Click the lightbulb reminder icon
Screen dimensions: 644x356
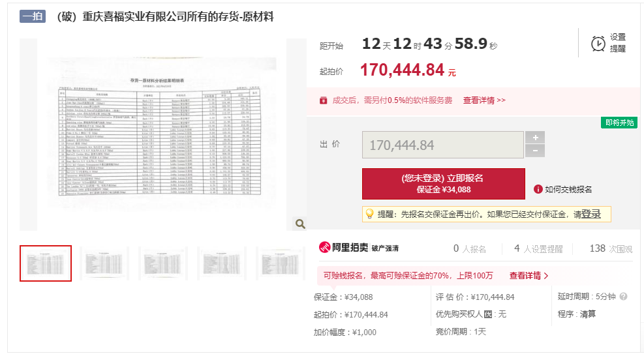click(x=369, y=214)
